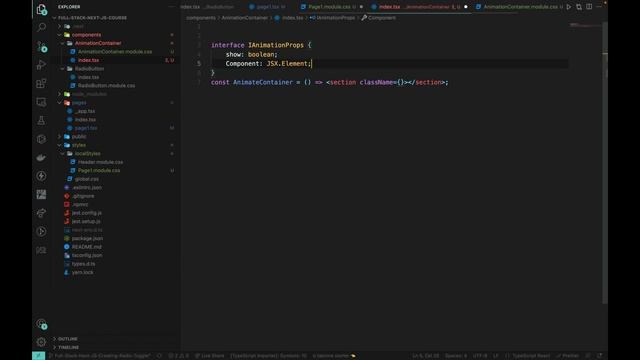Open AnimationContainer.module.css in the explorer

pos(115,52)
